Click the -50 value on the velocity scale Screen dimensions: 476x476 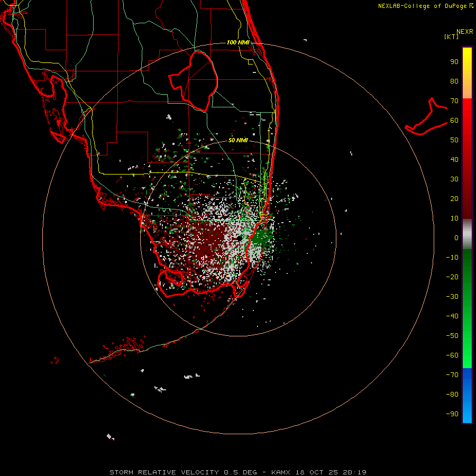[x=452, y=335]
